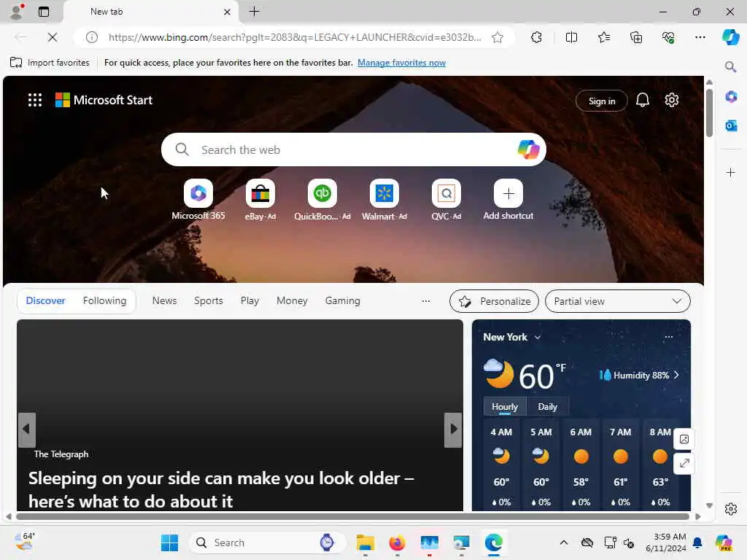Open Collections icon
The width and height of the screenshot is (747, 560).
(636, 37)
